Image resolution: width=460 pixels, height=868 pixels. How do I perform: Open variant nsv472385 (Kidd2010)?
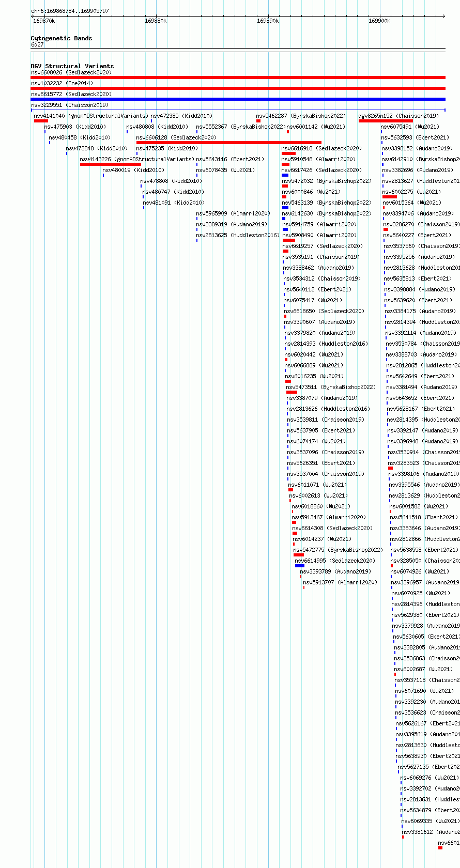click(x=181, y=116)
